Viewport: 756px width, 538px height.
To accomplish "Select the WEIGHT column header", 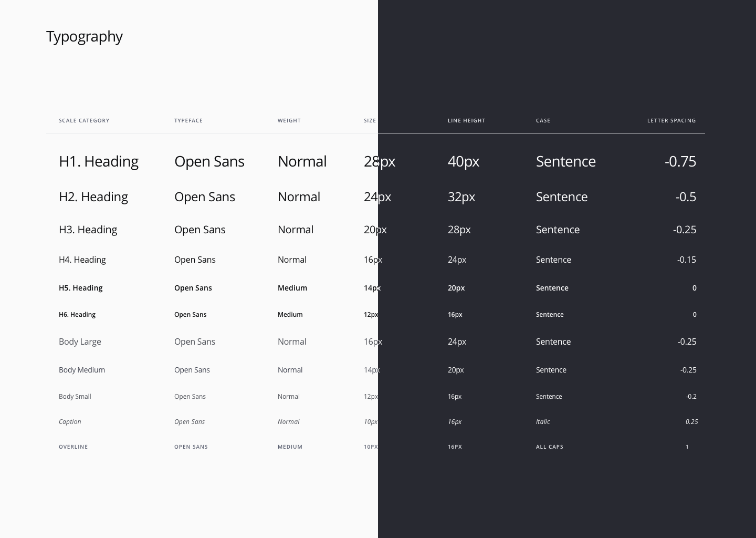I will click(289, 120).
